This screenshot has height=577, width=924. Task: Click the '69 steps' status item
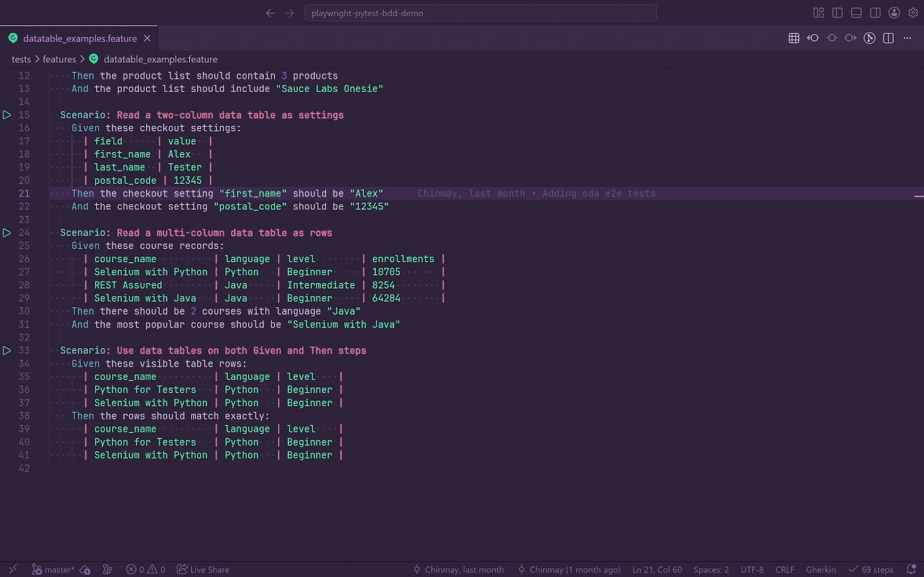point(871,569)
